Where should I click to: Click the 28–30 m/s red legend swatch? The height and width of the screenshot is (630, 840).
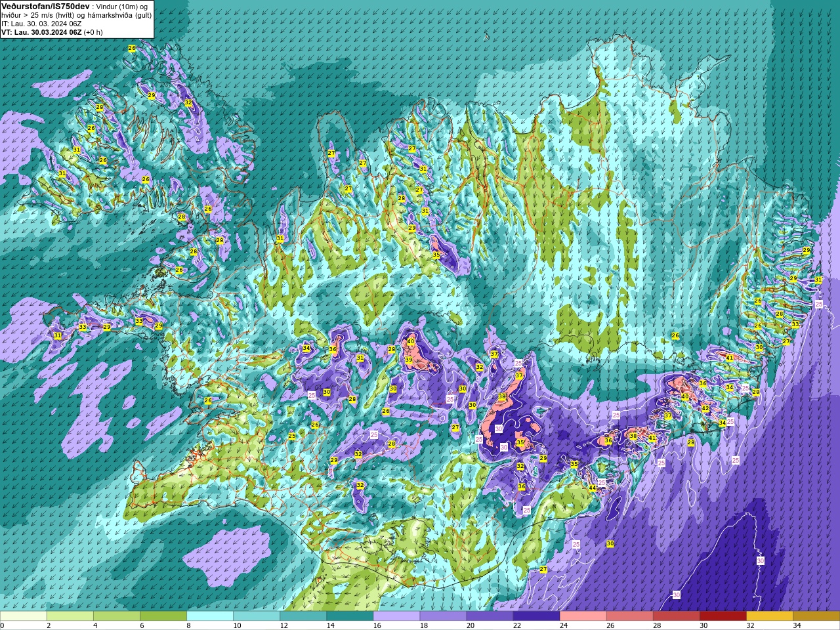[676, 616]
